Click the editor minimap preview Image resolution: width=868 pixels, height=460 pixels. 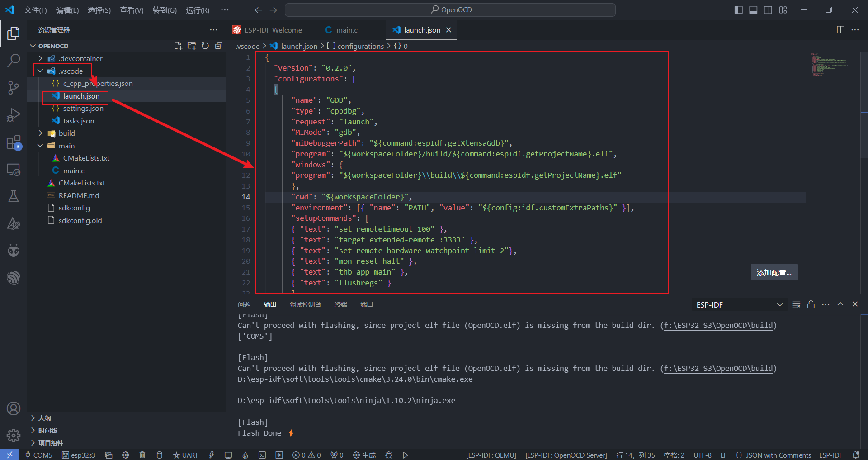coord(830,66)
